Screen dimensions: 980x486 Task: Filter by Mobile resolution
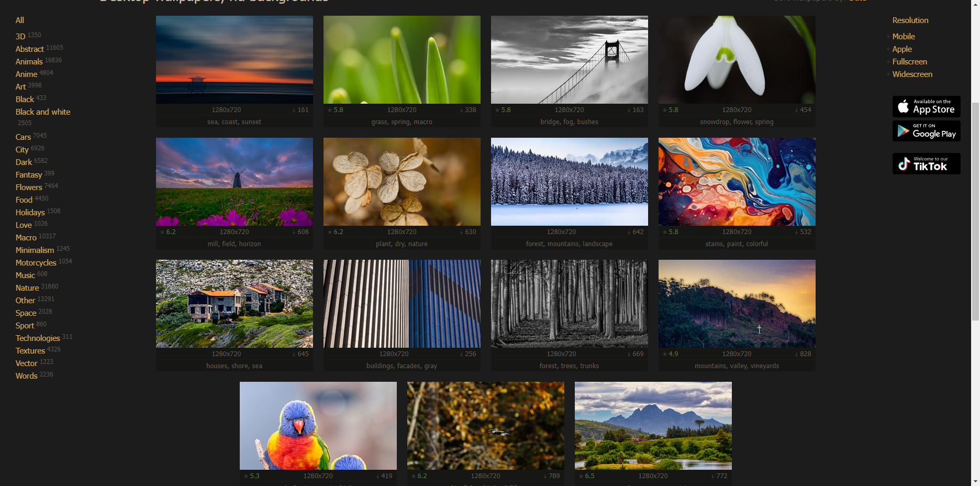(x=904, y=37)
